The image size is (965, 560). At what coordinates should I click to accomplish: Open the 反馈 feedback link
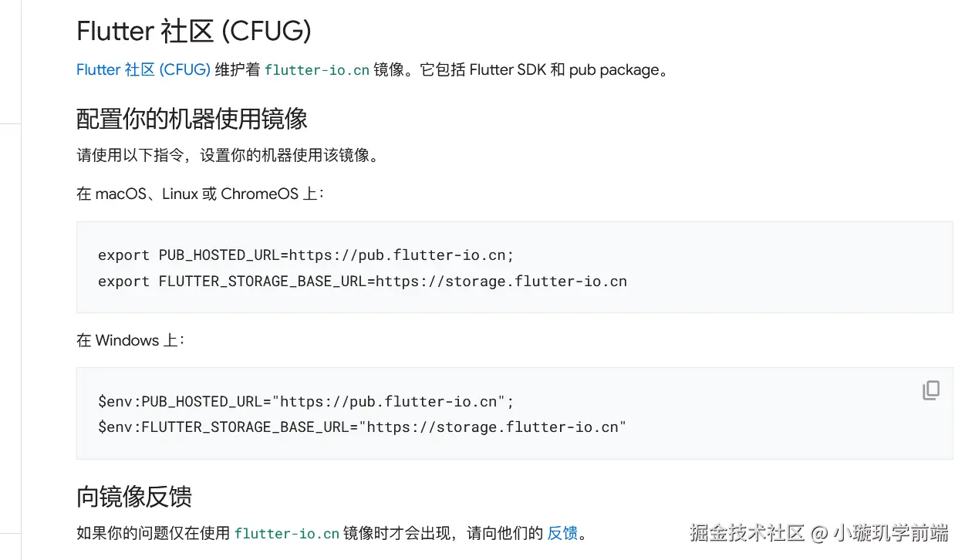point(562,533)
